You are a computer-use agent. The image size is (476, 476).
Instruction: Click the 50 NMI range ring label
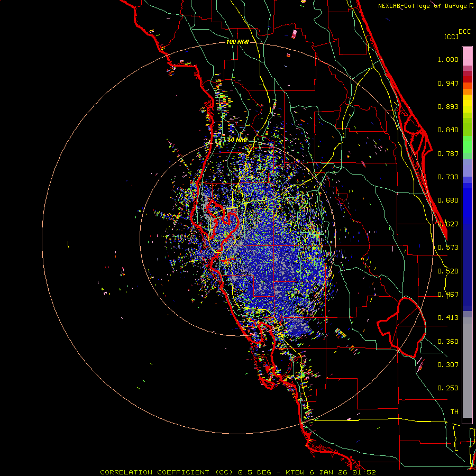coord(237,140)
